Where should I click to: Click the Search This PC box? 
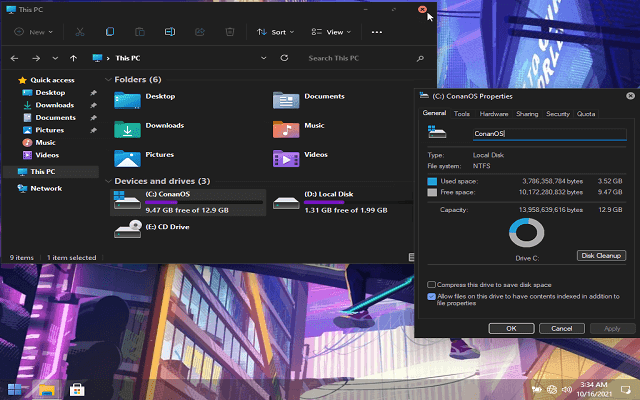coord(365,58)
